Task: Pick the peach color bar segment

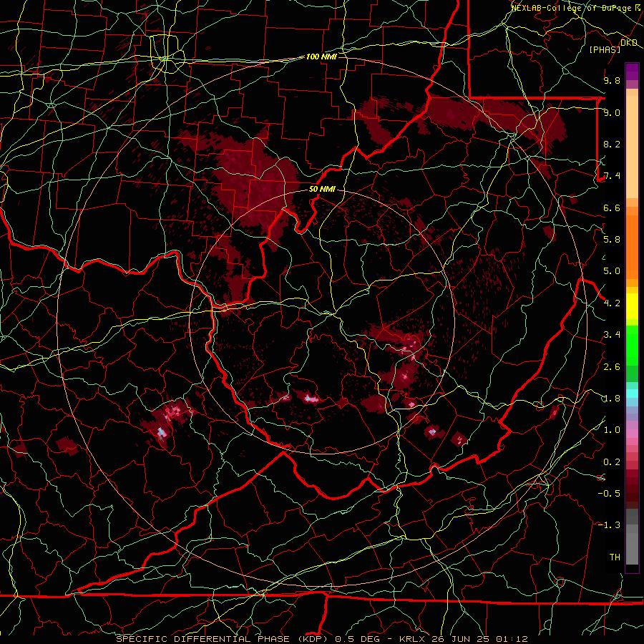Action: point(632,147)
